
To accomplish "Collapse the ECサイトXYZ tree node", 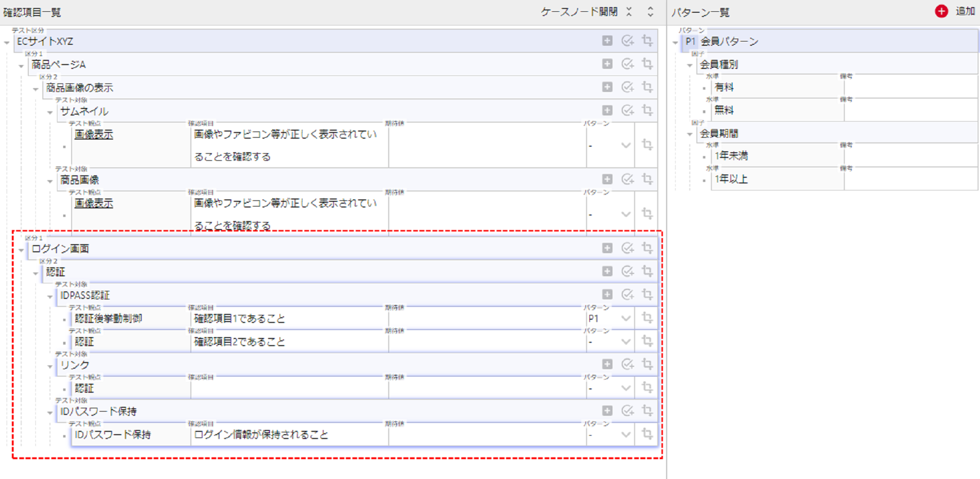I will click(7, 42).
